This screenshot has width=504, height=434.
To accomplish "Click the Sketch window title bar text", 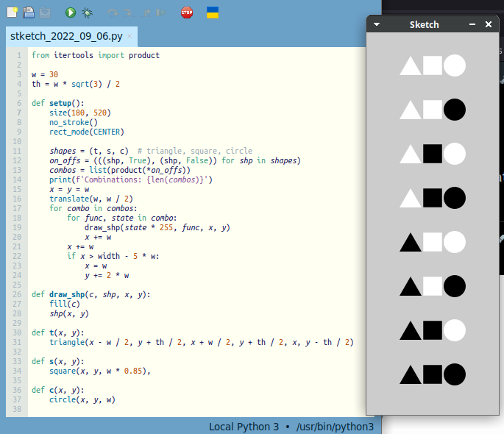I will tap(424, 24).
